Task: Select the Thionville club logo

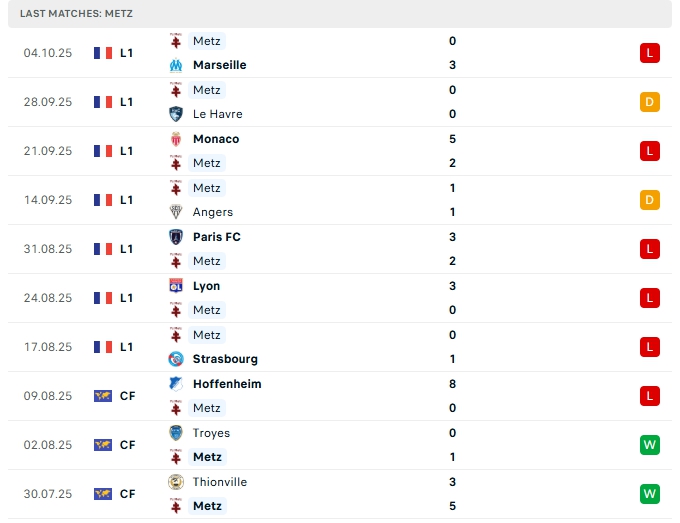Action: tap(176, 482)
